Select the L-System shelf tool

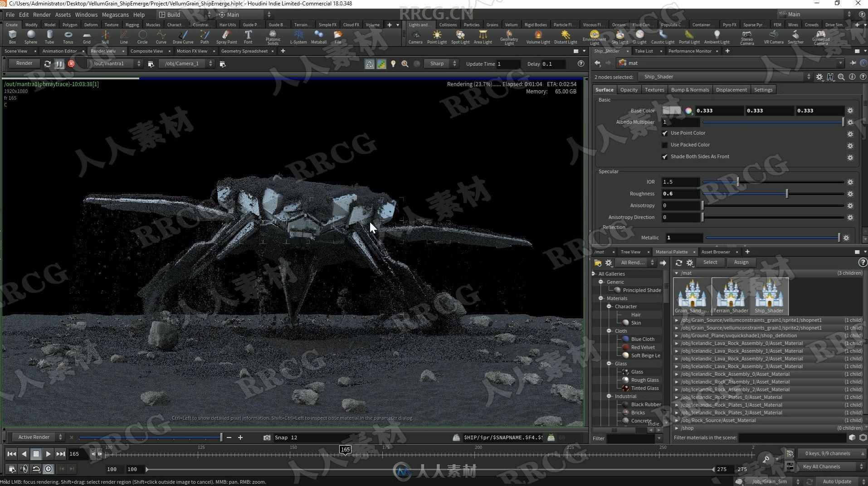(x=298, y=37)
